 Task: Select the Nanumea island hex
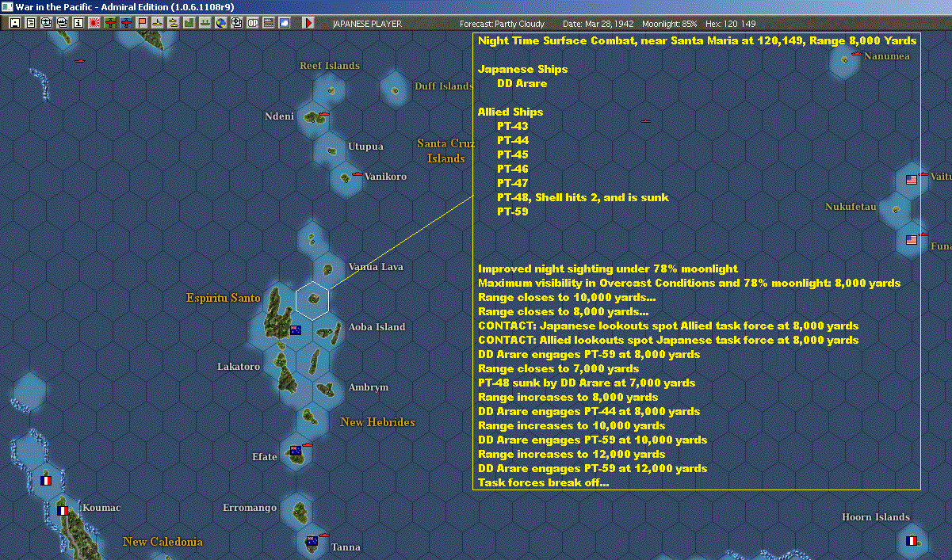click(846, 59)
